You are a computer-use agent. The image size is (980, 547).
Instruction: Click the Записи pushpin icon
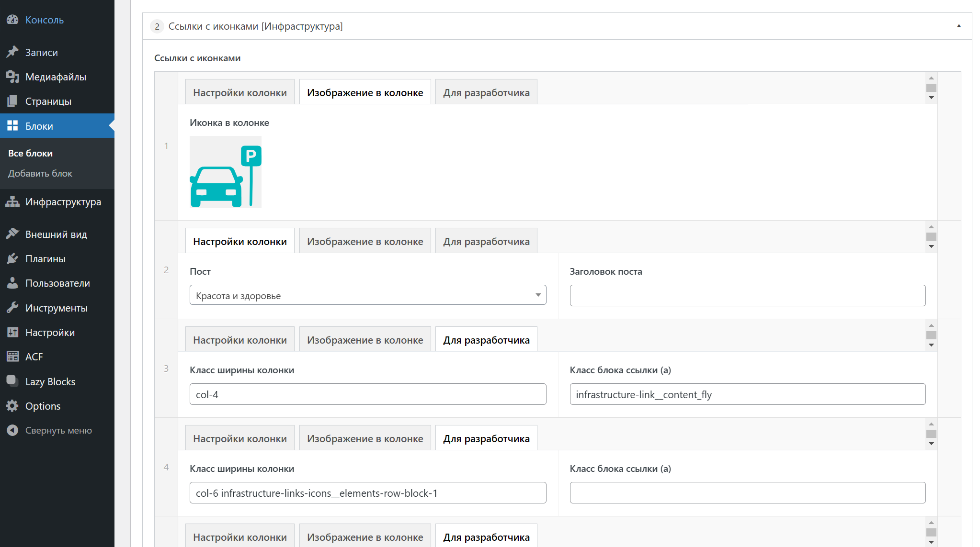[12, 52]
